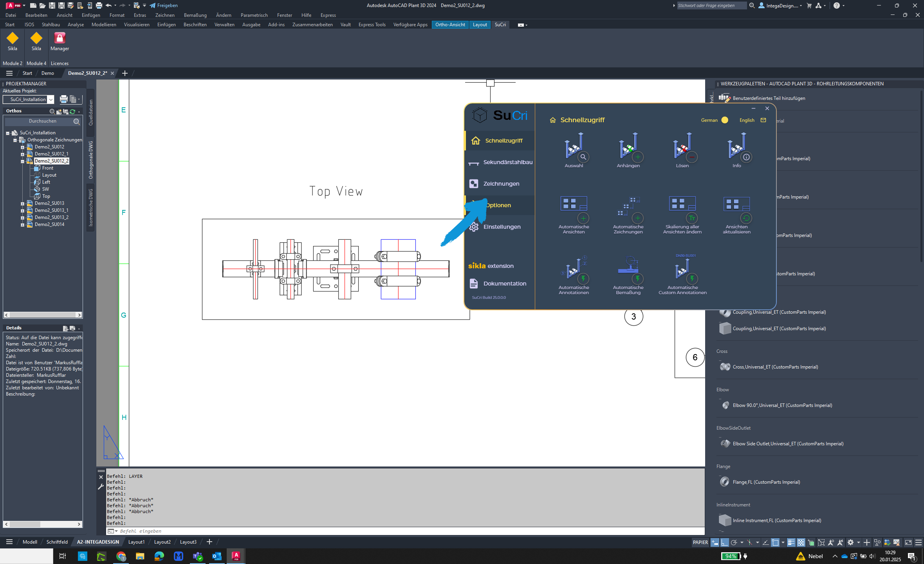Click the PAPIER status bar button
The height and width of the screenshot is (564, 924).
point(700,542)
